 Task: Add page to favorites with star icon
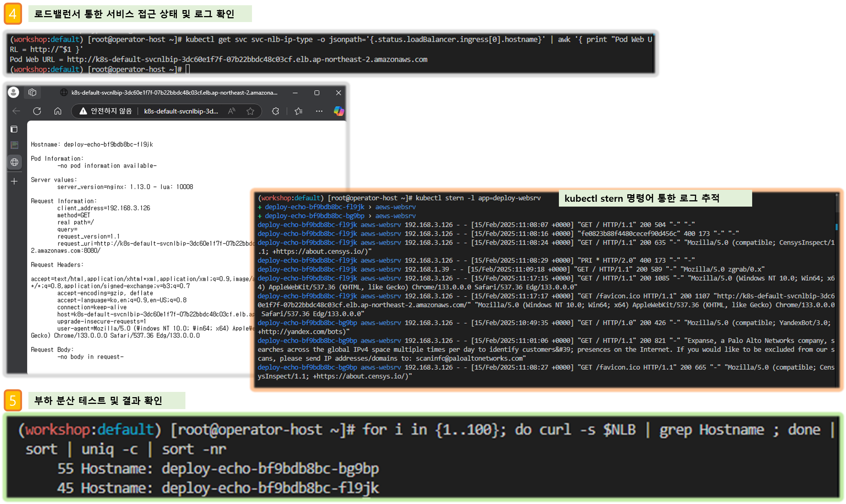click(x=250, y=111)
